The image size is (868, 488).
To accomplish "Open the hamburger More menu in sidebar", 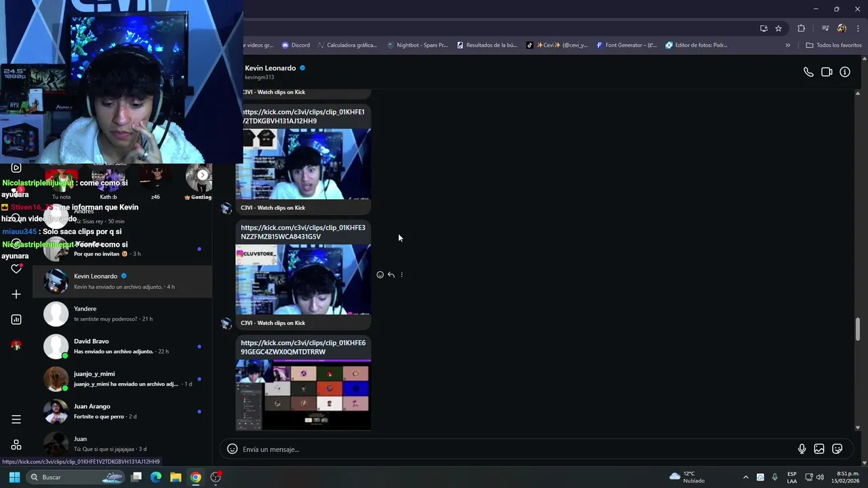I will click(16, 420).
